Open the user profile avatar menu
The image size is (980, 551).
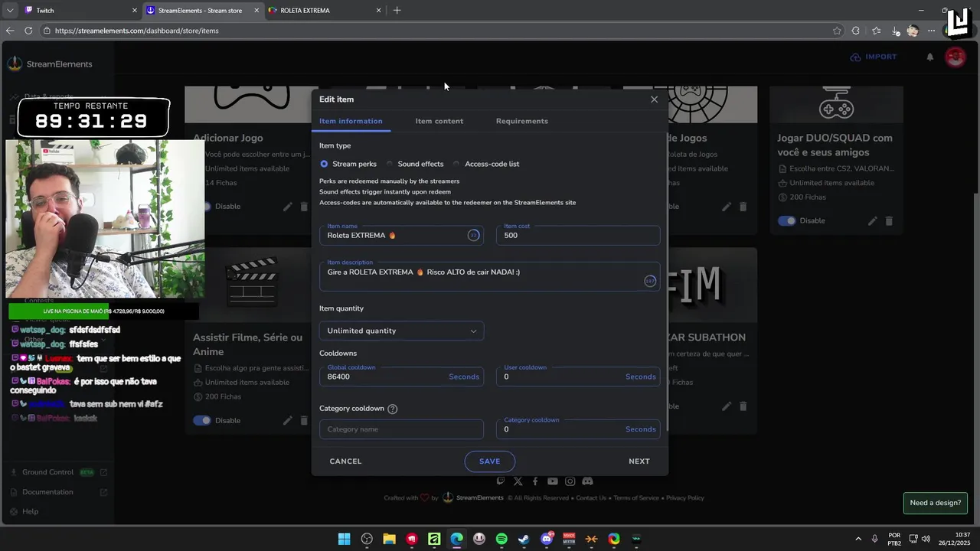point(955,57)
